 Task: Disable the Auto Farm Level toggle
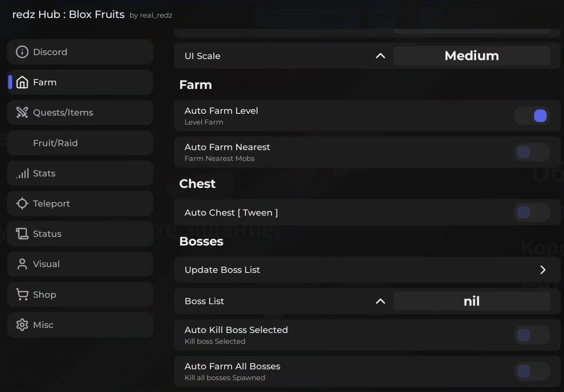532,116
